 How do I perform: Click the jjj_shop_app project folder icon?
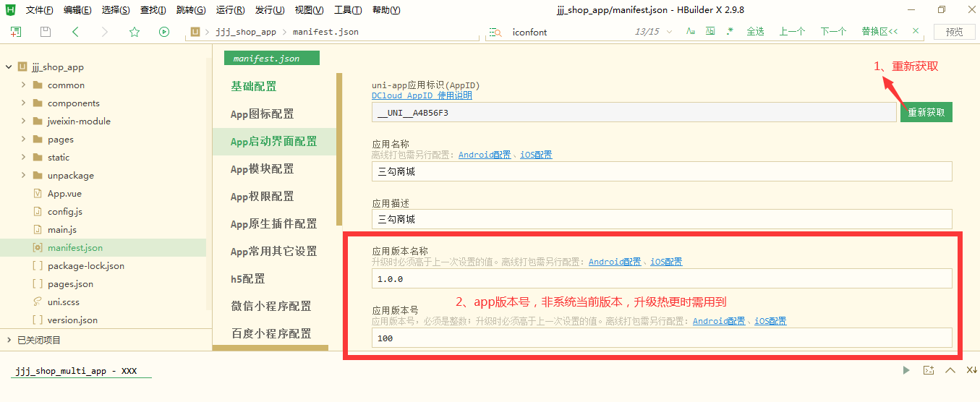[22, 67]
